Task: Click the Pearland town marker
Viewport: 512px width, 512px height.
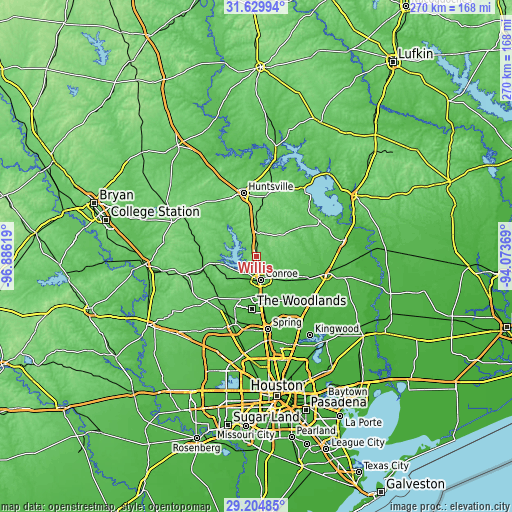Action: 292,437
